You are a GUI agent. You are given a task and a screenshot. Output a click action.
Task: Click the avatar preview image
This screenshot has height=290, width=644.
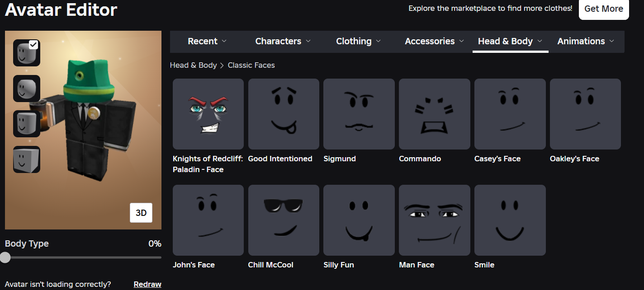[x=83, y=130]
